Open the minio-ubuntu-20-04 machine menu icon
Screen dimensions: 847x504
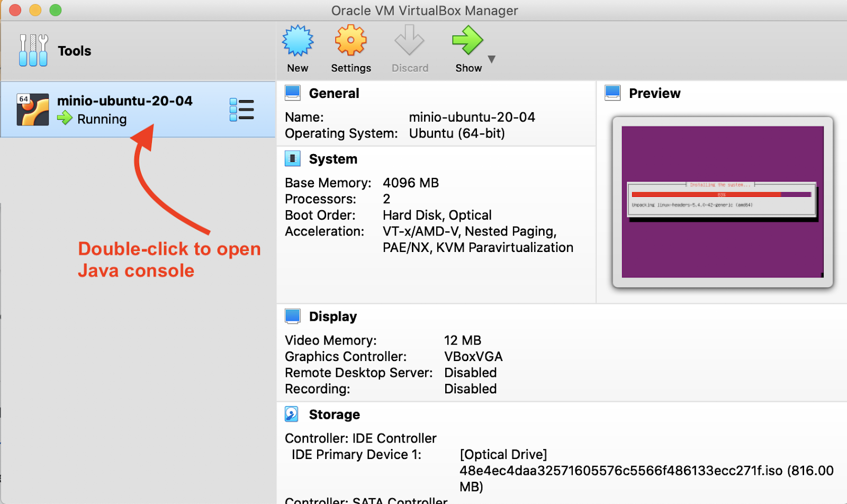241,110
